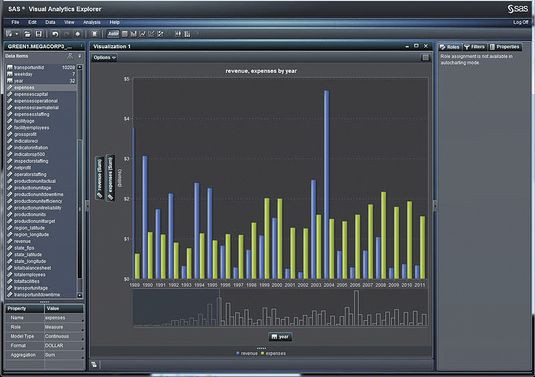The image size is (535, 377).
Task: Click the person icon in Data Items header
Action: pos(70,56)
